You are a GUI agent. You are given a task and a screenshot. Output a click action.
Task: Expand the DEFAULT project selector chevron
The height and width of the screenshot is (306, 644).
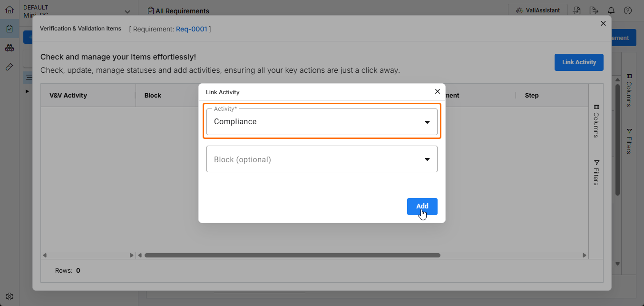click(x=127, y=11)
